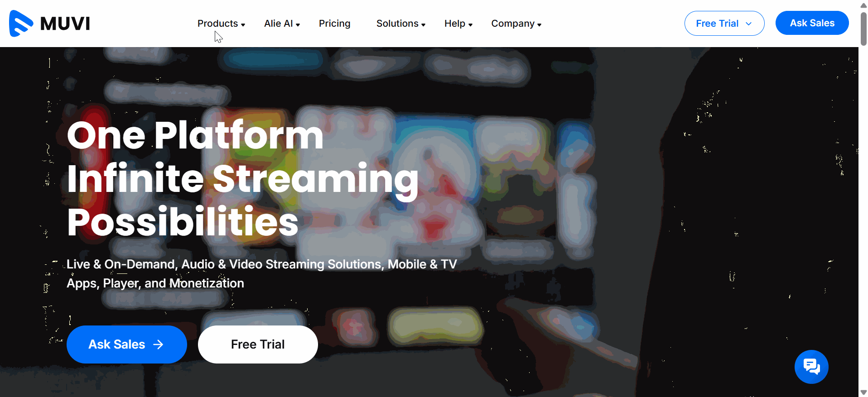Click the blue Ask Sales header button
This screenshot has width=868, height=397.
[812, 23]
